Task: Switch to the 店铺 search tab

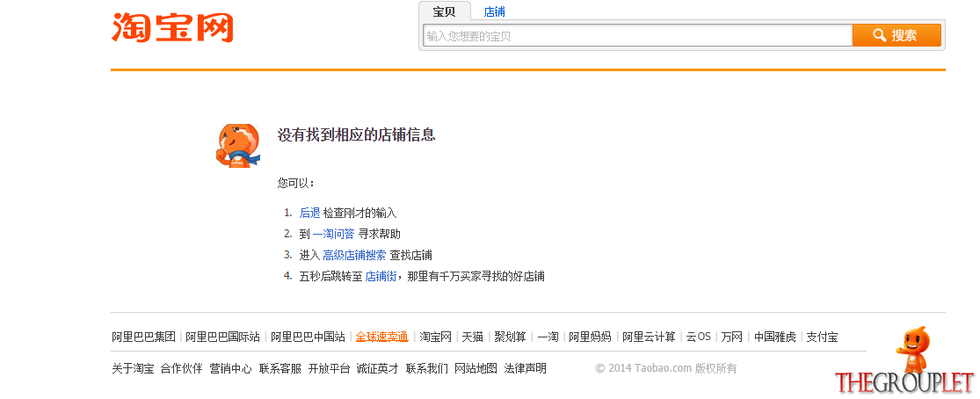Action: [494, 11]
